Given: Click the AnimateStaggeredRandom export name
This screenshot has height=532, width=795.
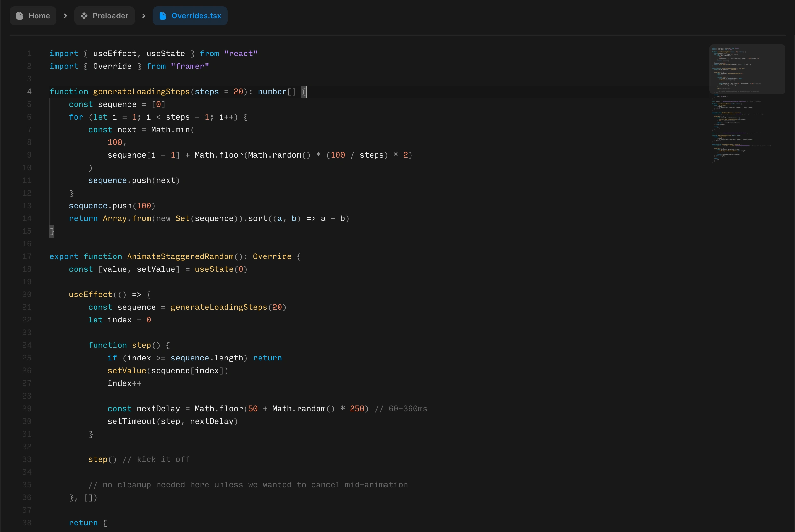Looking at the screenshot, I should point(181,256).
